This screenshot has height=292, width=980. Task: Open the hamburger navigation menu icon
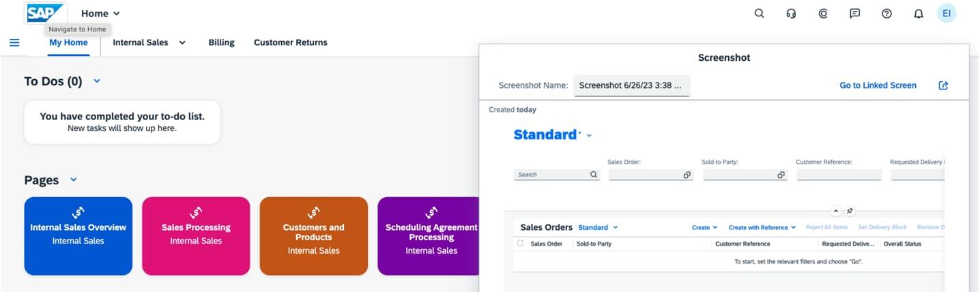point(14,42)
